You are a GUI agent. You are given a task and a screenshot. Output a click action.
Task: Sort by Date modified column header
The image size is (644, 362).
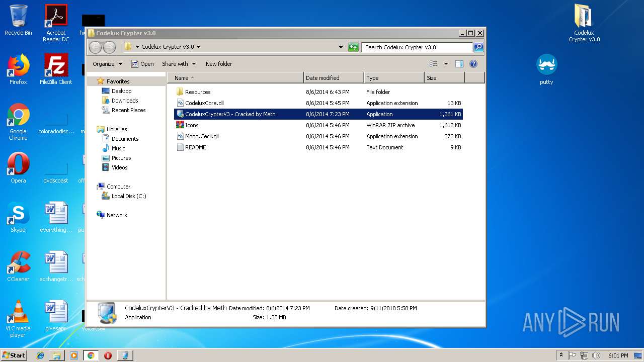click(x=334, y=78)
